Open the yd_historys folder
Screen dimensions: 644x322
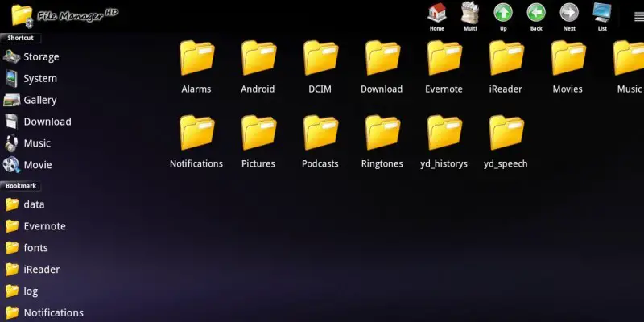point(444,142)
